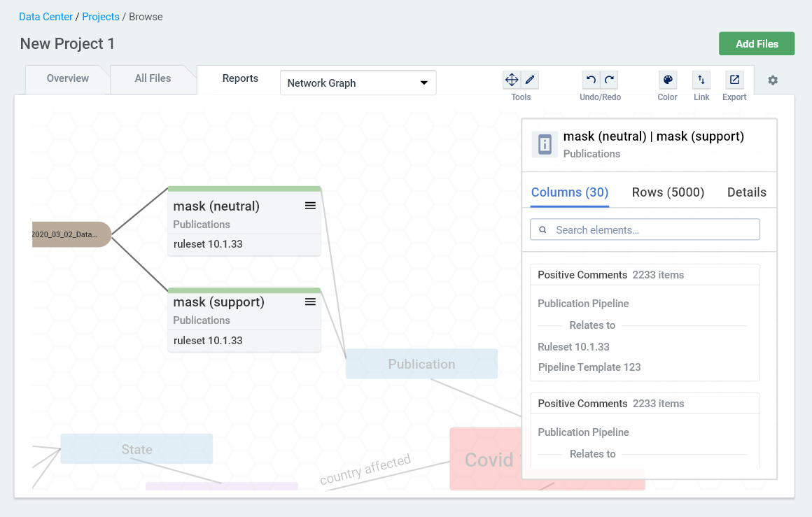Screen dimensions: 812x517
Task: Redo the last graph change
Action: [609, 79]
